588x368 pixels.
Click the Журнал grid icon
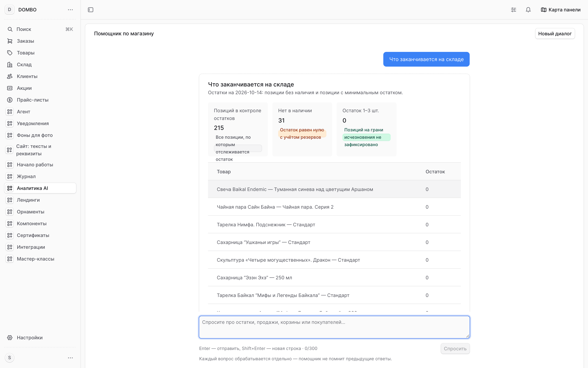(10, 176)
